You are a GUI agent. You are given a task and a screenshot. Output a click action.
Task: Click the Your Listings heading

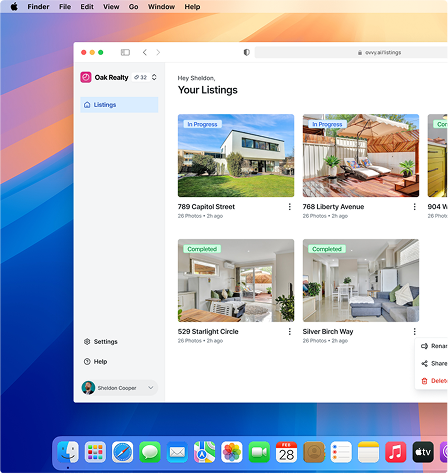tap(208, 90)
